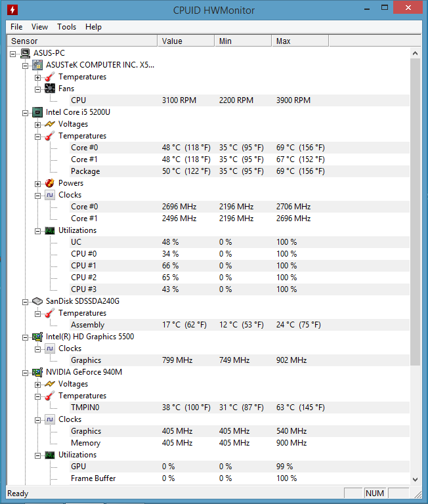Select the Package temperature row
428x504 pixels.
208,171
